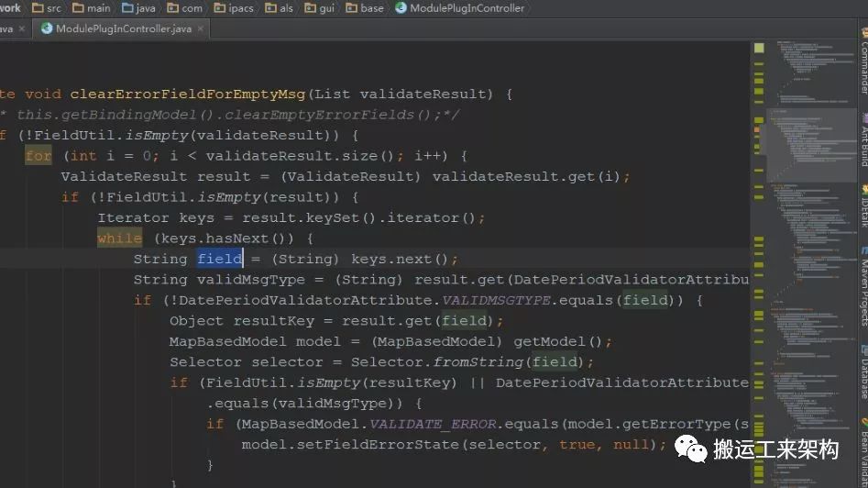
Task: Close the ModulePlugInController.java tab
Action: click(201, 28)
